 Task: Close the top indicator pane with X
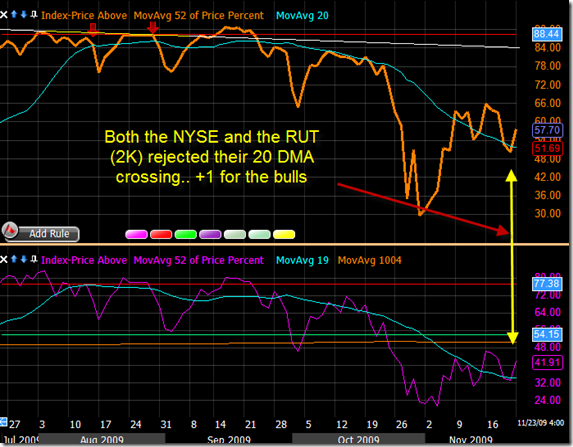click(x=4, y=15)
